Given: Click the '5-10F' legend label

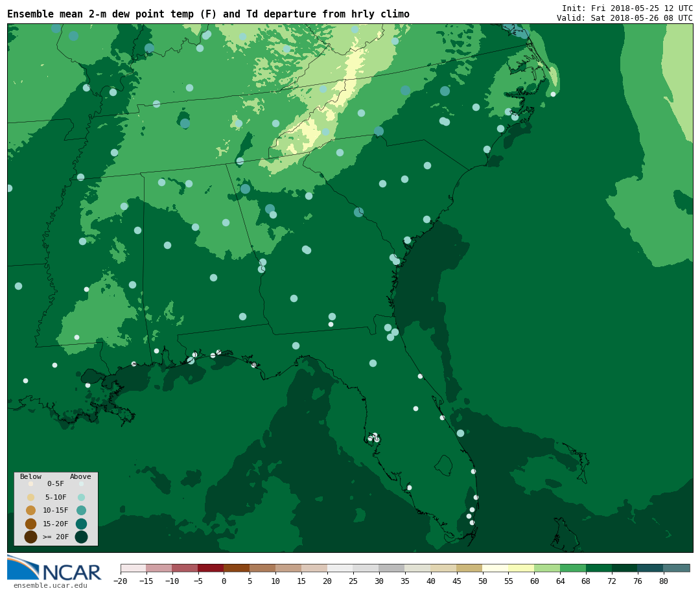Looking at the screenshot, I should [56, 497].
